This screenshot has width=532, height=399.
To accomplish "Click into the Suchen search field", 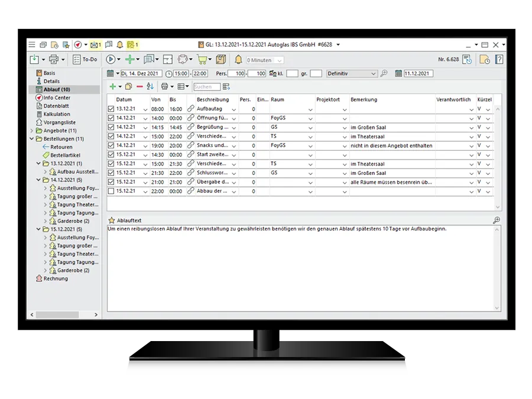I will pos(207,87).
